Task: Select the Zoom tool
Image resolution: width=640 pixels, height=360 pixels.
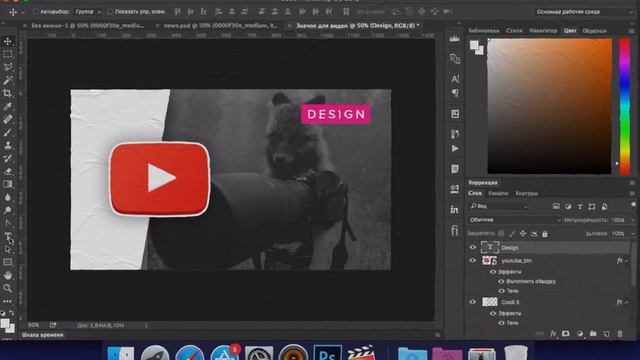Action: (7, 288)
